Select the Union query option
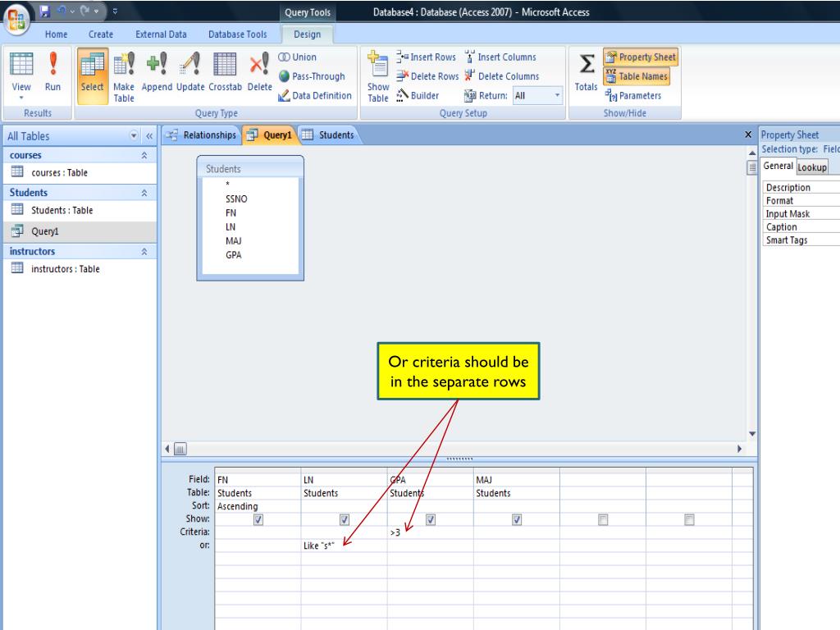The height and width of the screenshot is (630, 840). [297, 57]
